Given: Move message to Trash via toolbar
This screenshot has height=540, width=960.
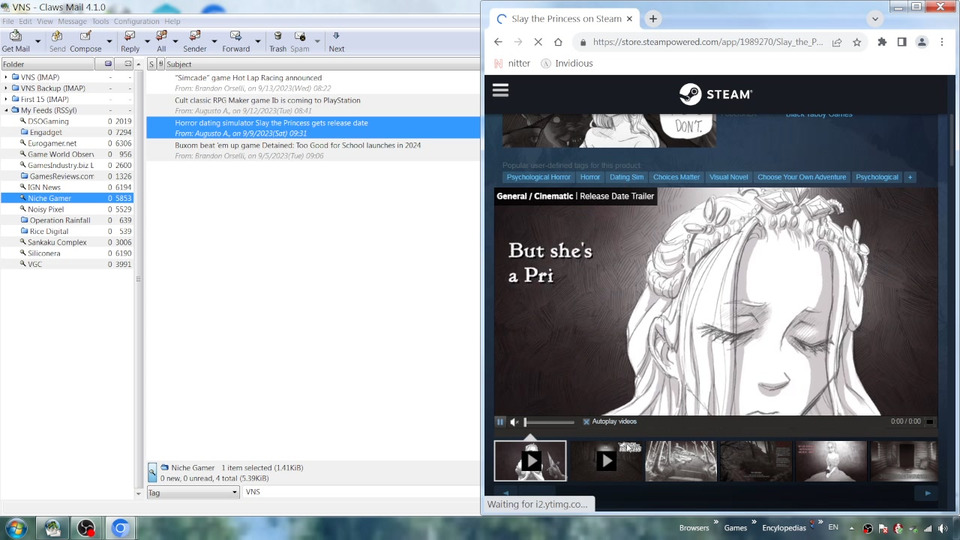Looking at the screenshot, I should [x=277, y=37].
